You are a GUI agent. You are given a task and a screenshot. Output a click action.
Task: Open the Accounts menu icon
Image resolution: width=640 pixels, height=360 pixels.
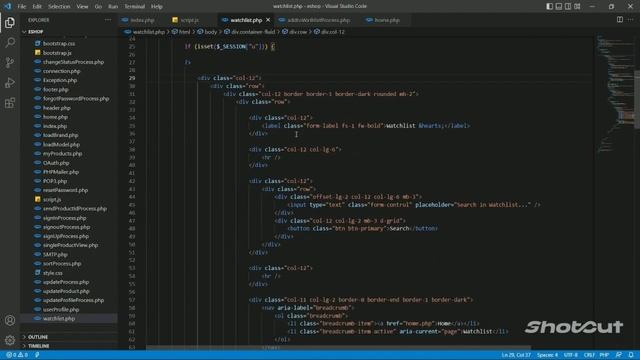pos(10,320)
